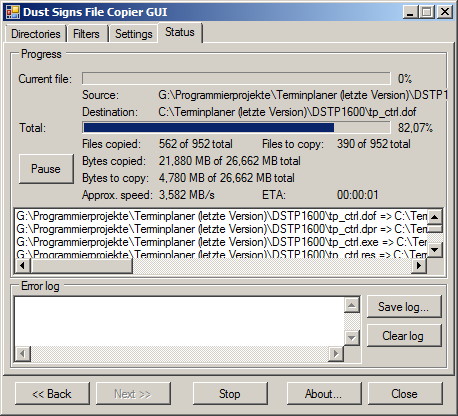Click the file list vertical scroll thumb

[x=435, y=229]
